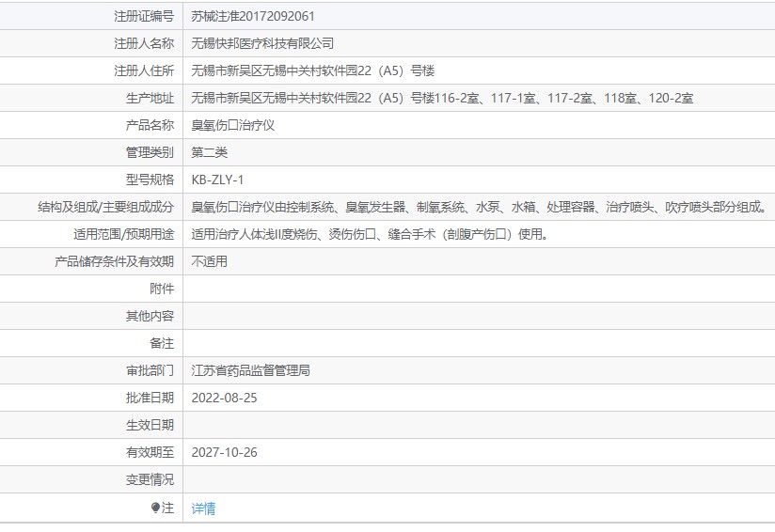Select registrant name 无锡快邦医疗科技有限公司
The height and width of the screenshot is (532, 775).
tap(262, 43)
